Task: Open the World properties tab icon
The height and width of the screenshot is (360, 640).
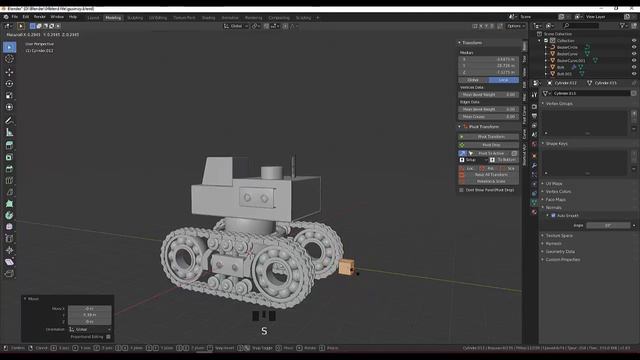Action: point(534,144)
